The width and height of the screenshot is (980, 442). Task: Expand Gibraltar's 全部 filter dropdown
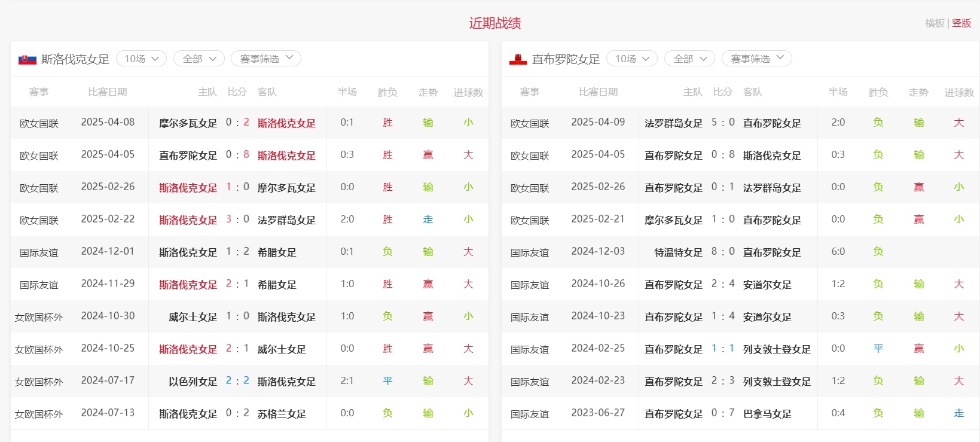point(689,59)
